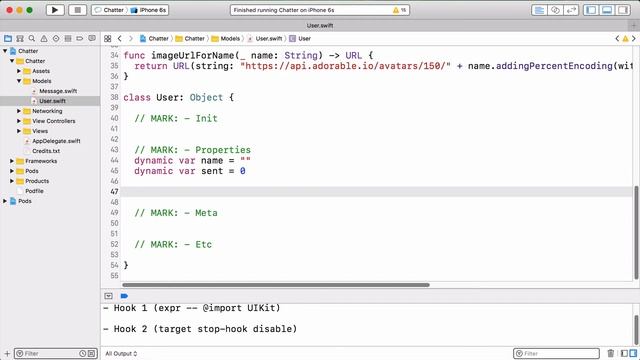Open the Debug navigator

click(68, 38)
